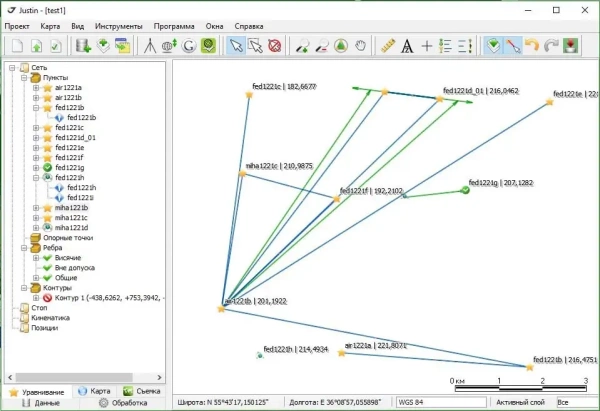Switch to the Обработка tab
600x411 pixels.
123,403
